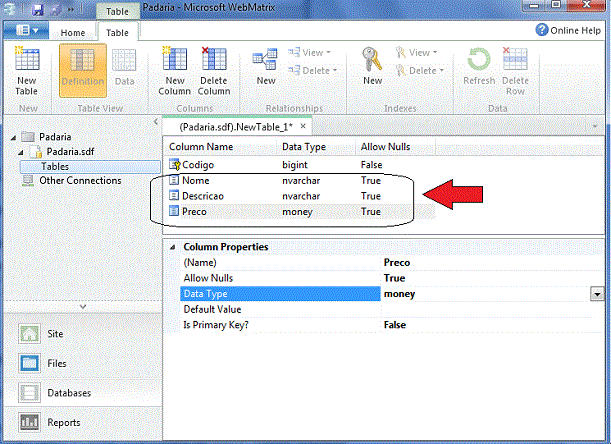Click the Nome column icon

coord(174,180)
